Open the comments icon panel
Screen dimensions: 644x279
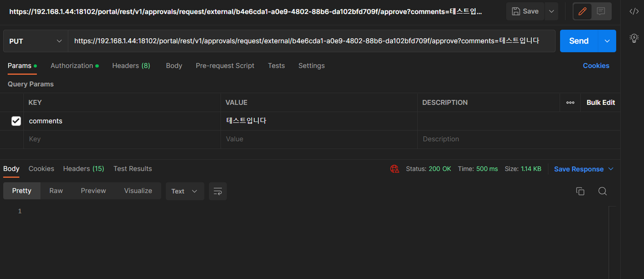click(601, 11)
